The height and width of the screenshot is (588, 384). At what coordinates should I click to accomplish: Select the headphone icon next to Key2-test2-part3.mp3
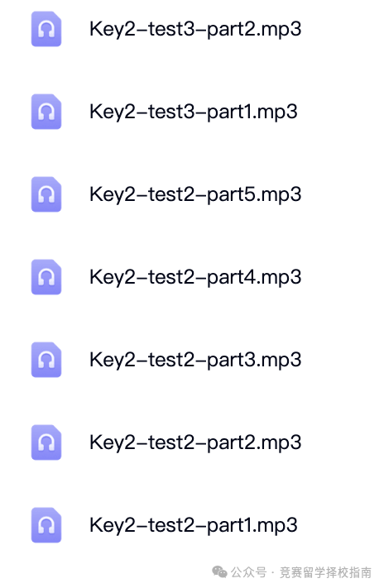(x=46, y=360)
